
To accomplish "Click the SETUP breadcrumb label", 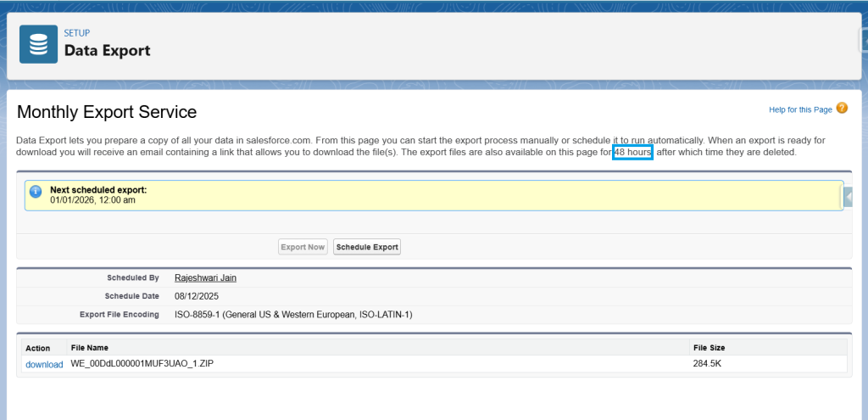I will (x=77, y=33).
